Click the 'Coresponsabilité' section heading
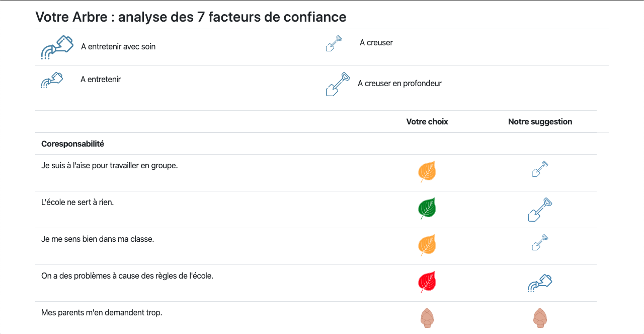 (x=72, y=144)
